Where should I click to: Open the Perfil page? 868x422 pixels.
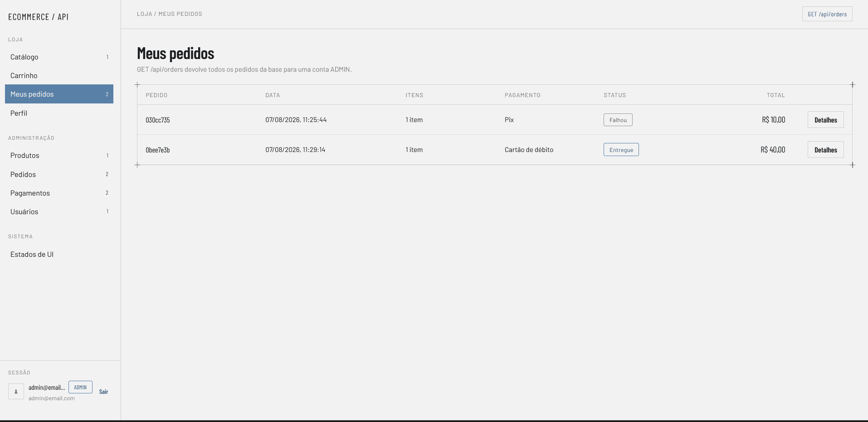click(x=59, y=113)
